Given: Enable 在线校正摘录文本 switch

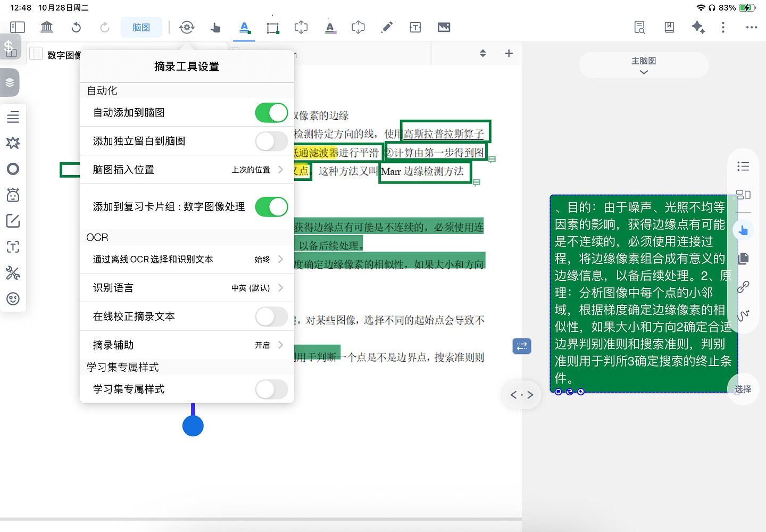Looking at the screenshot, I should [x=271, y=317].
